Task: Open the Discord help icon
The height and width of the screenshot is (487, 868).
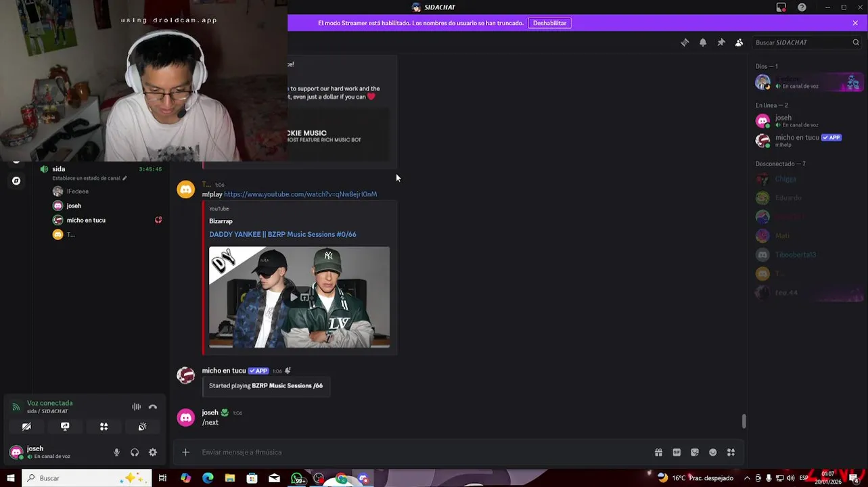Action: point(802,7)
